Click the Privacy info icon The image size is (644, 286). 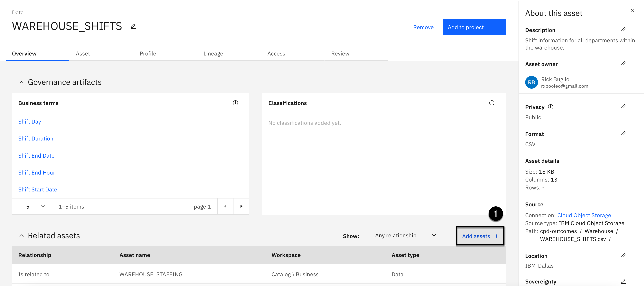click(550, 107)
